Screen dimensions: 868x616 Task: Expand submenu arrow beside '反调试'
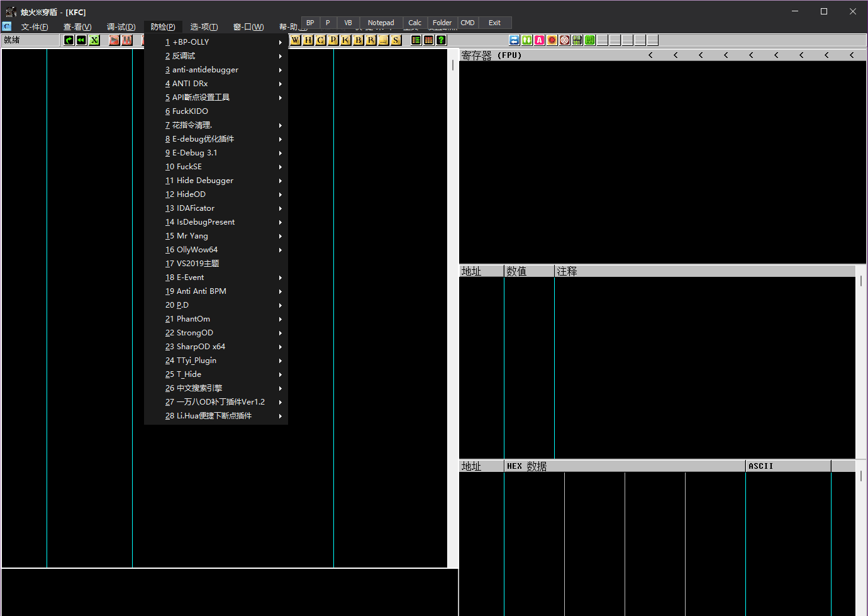[x=281, y=56]
